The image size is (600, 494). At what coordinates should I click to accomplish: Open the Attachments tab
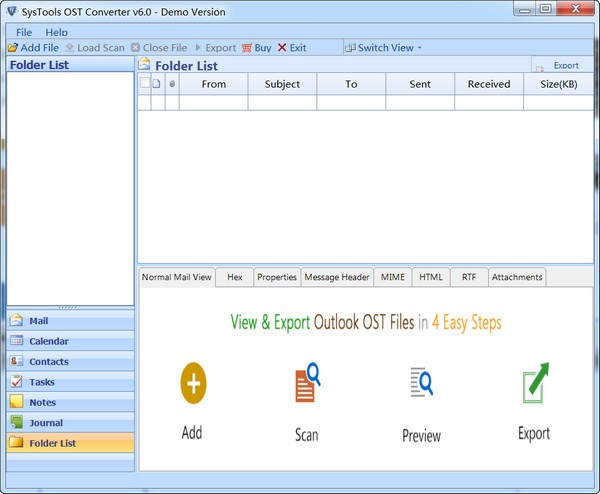click(x=517, y=277)
